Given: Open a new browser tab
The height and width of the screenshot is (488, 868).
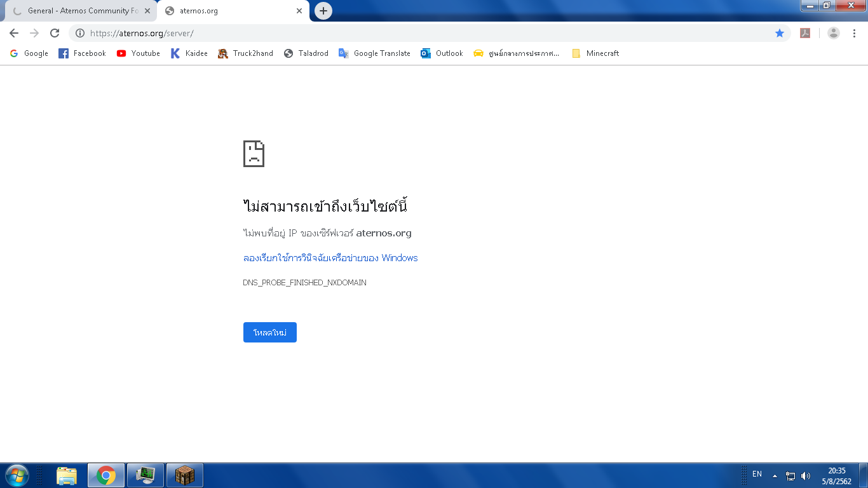Looking at the screenshot, I should (x=323, y=11).
